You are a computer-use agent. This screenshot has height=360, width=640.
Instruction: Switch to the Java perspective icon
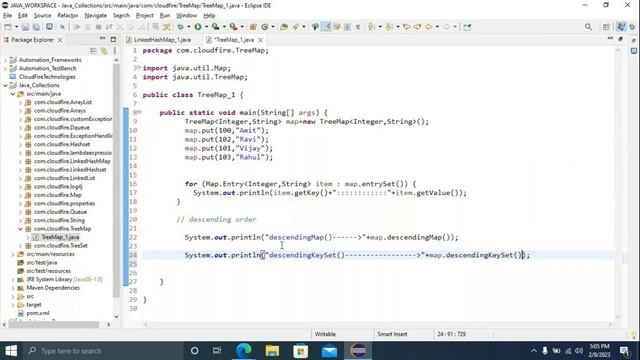pyautogui.click(x=621, y=27)
